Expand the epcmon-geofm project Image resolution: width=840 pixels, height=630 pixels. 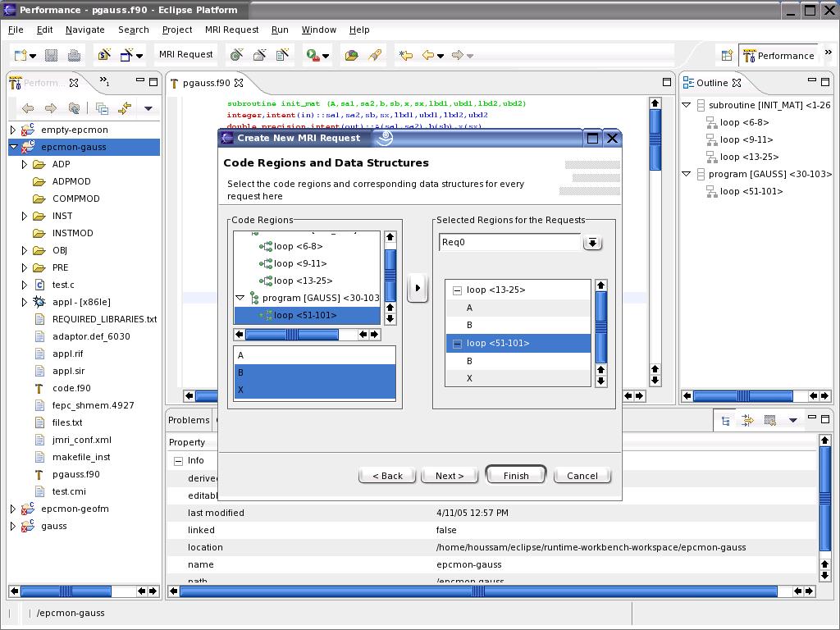pyautogui.click(x=13, y=509)
